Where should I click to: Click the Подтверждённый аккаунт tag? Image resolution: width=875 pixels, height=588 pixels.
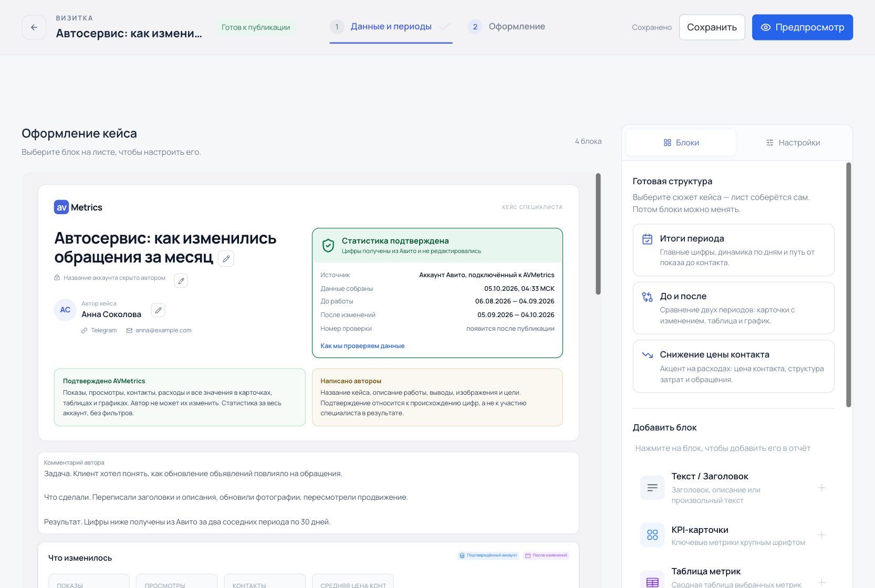point(488,555)
